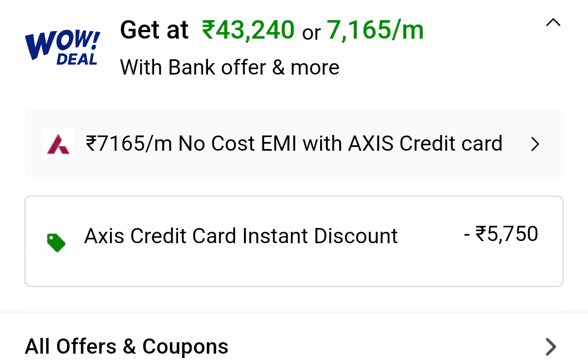Click the rupee price icon text ₹43,240
This screenshot has height=364, width=588.
pos(249,30)
